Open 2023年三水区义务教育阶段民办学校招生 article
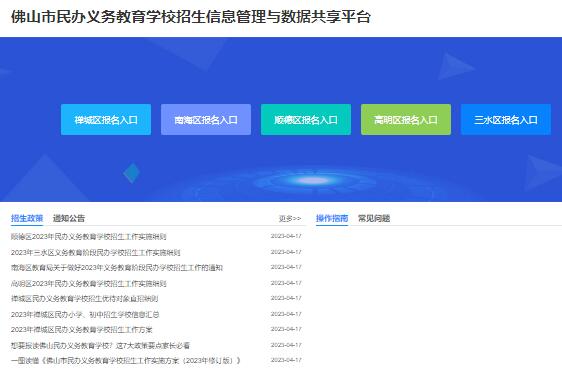 pos(95,252)
